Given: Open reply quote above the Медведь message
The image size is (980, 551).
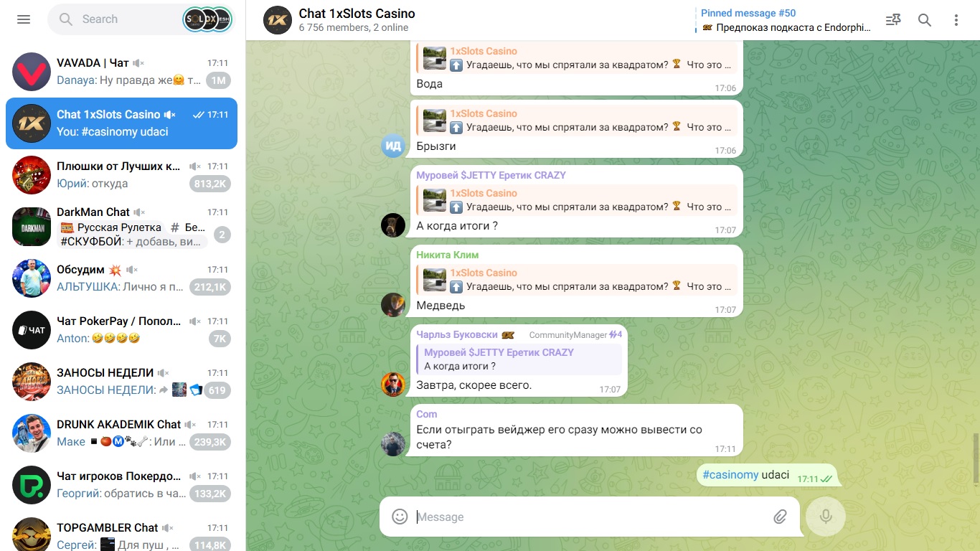Looking at the screenshot, I should (577, 280).
